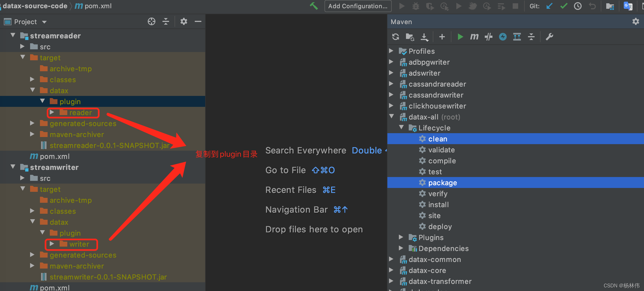
Task: Click the Run with Coverage icon
Action: pos(430,6)
